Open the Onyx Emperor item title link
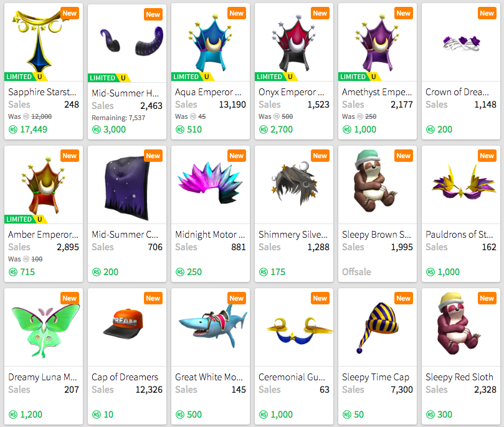The width and height of the screenshot is (504, 427). click(291, 92)
